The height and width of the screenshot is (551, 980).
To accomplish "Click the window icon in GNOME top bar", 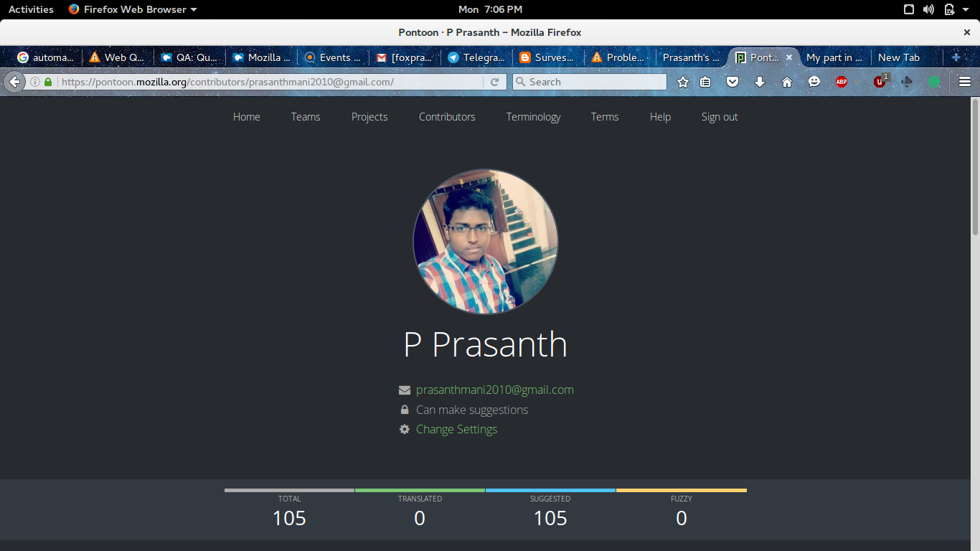I will (909, 9).
